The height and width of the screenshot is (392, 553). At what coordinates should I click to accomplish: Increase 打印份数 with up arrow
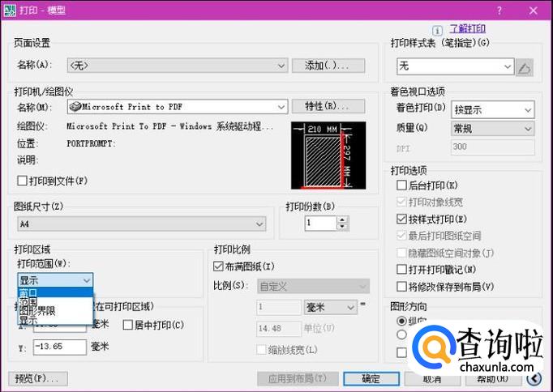pos(342,219)
